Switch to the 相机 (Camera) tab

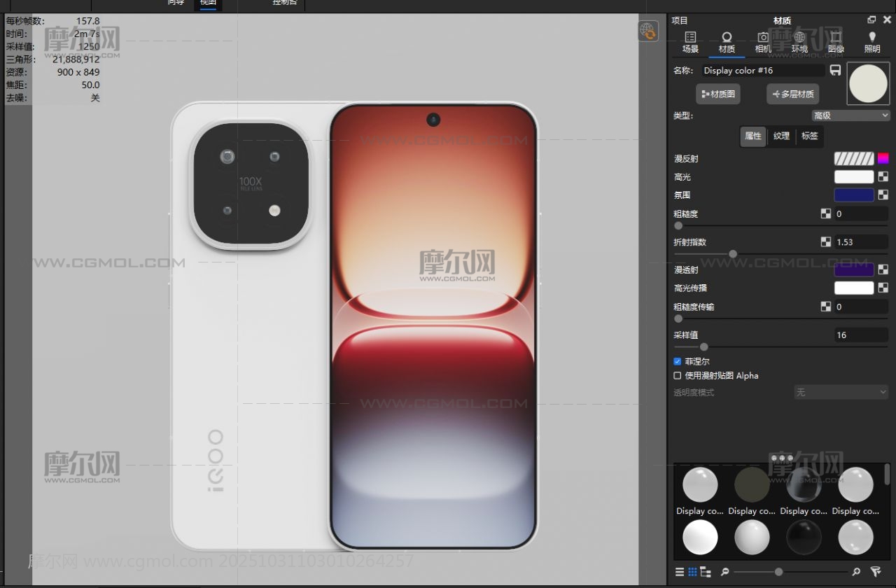[x=763, y=42]
